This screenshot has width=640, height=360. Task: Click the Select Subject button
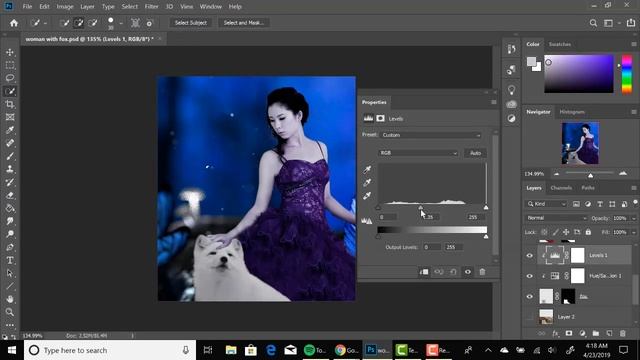[191, 23]
